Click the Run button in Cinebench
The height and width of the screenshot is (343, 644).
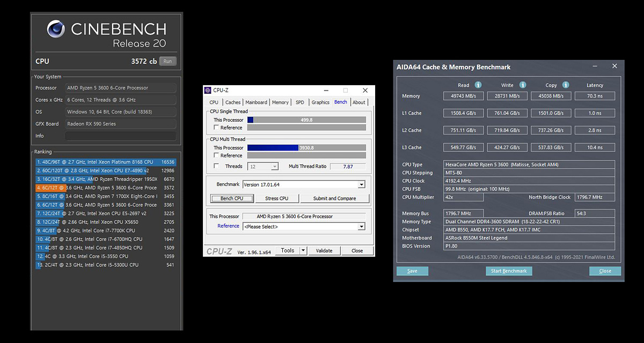click(x=168, y=61)
